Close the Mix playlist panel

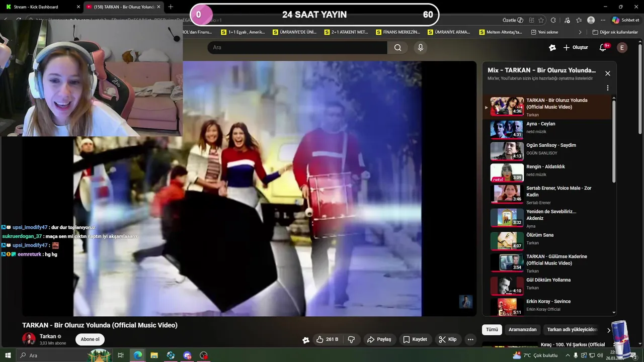[607, 73]
